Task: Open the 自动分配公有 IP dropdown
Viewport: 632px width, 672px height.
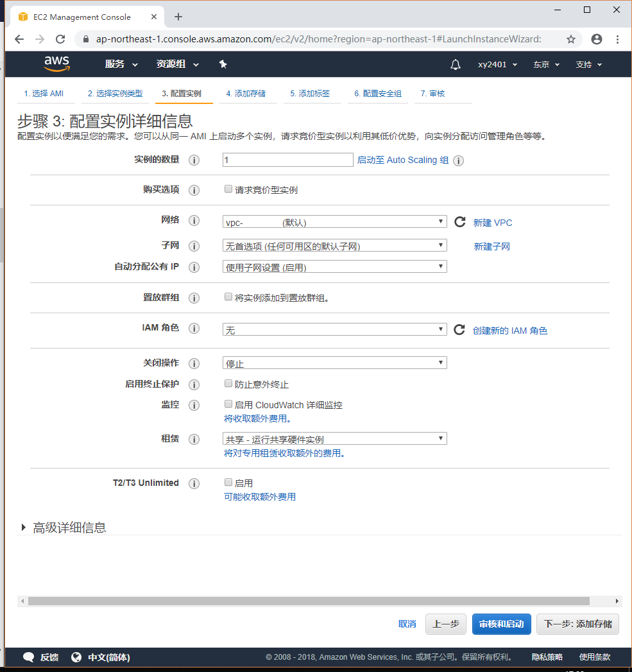Action: [335, 266]
